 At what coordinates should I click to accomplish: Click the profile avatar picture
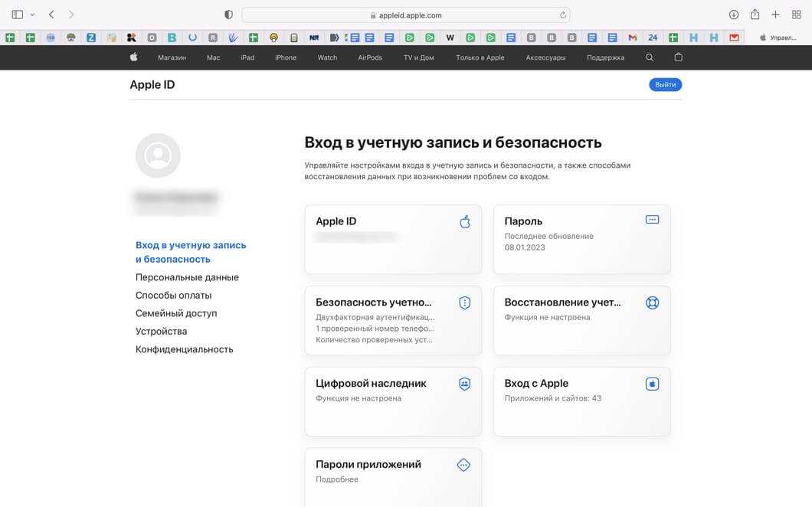pos(158,155)
